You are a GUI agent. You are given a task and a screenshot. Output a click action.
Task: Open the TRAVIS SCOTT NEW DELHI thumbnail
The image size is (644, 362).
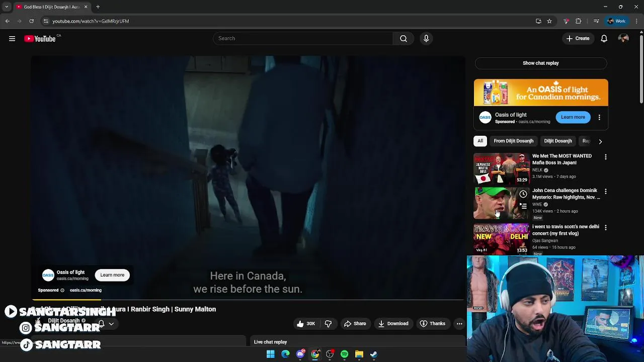(x=501, y=239)
